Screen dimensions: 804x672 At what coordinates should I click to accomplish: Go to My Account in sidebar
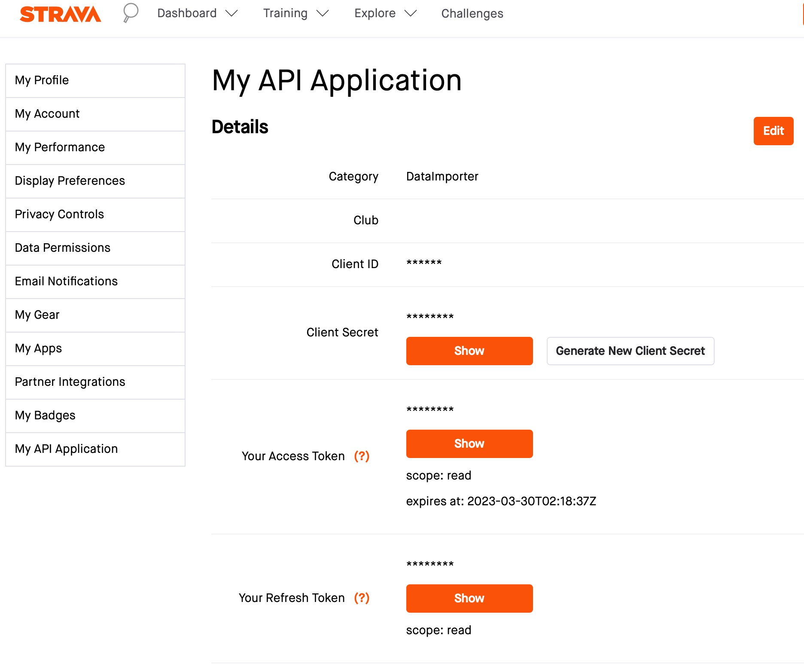pos(95,114)
